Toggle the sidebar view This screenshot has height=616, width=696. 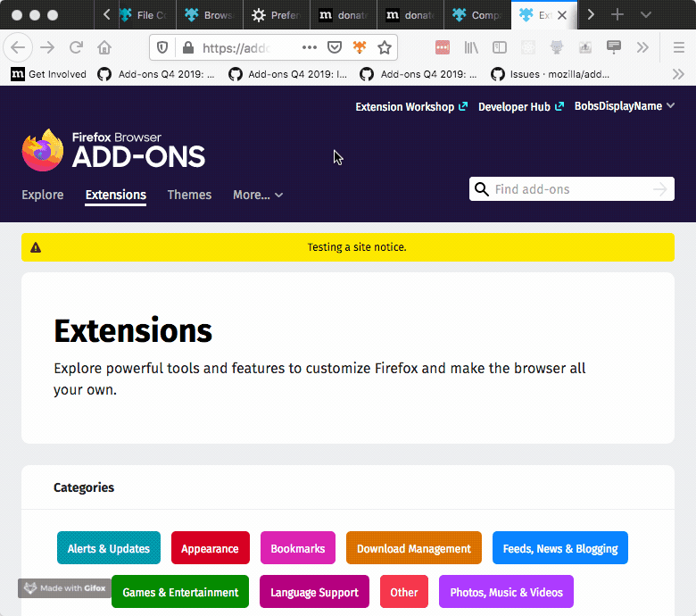500,47
